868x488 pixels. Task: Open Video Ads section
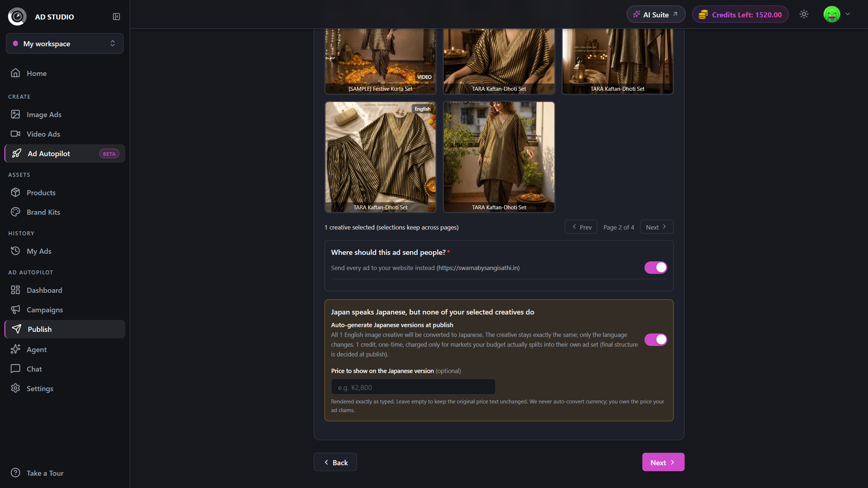click(65, 134)
